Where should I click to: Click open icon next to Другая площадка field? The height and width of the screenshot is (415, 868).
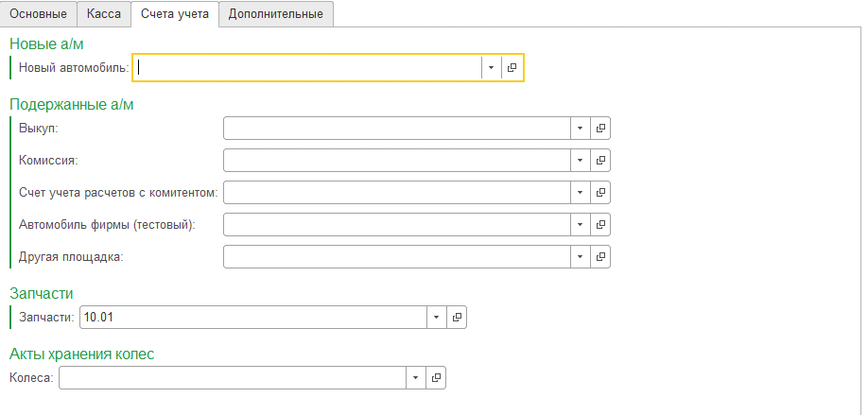point(600,257)
